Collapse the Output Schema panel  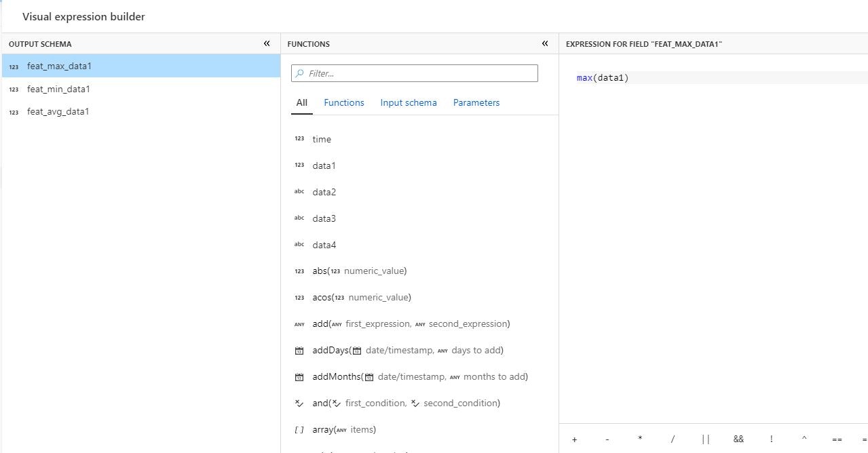[x=266, y=43]
